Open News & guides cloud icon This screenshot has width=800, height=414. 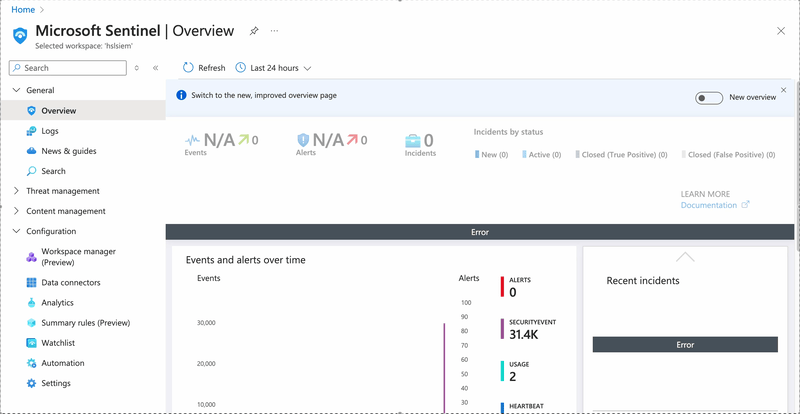(32, 151)
